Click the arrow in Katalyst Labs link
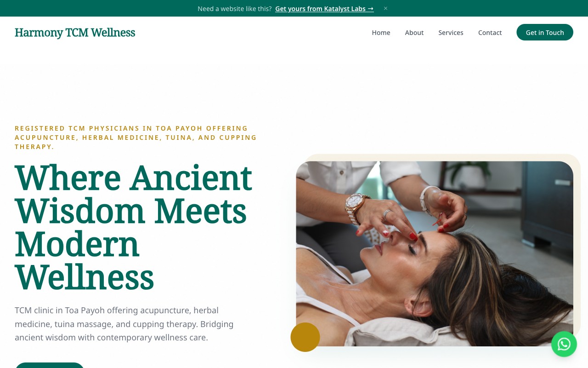The width and height of the screenshot is (588, 368). coord(371,8)
